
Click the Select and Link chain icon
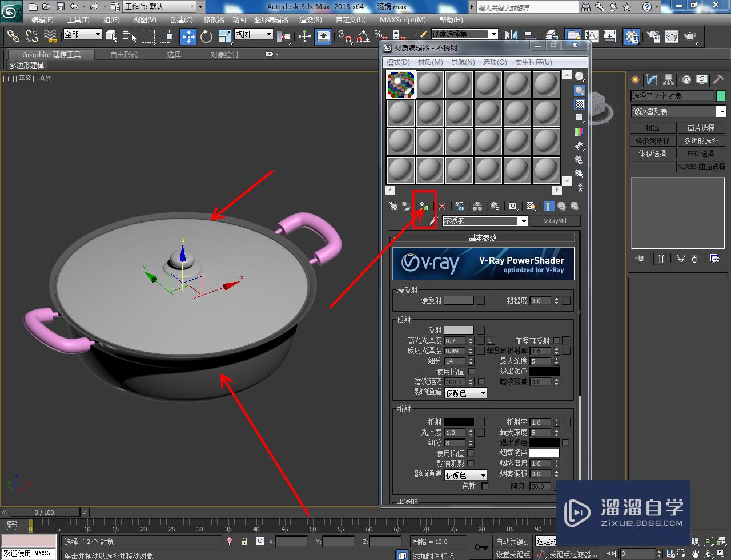tap(13, 37)
